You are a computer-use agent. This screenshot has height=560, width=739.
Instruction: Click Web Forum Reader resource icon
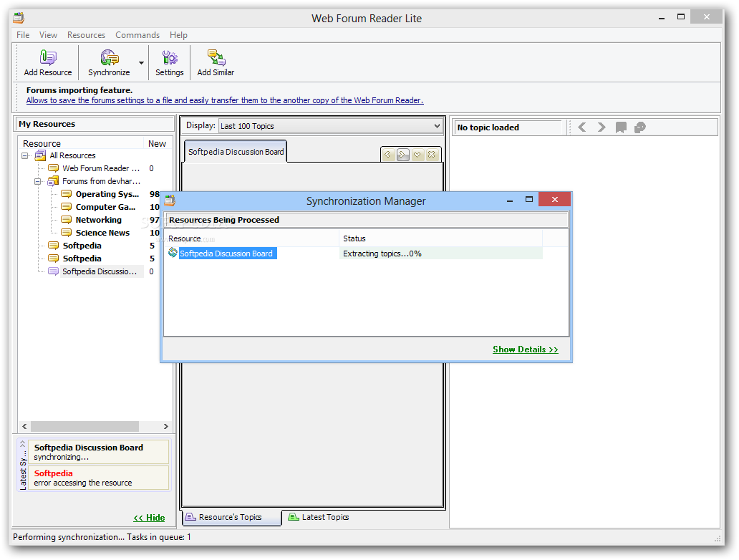click(54, 168)
